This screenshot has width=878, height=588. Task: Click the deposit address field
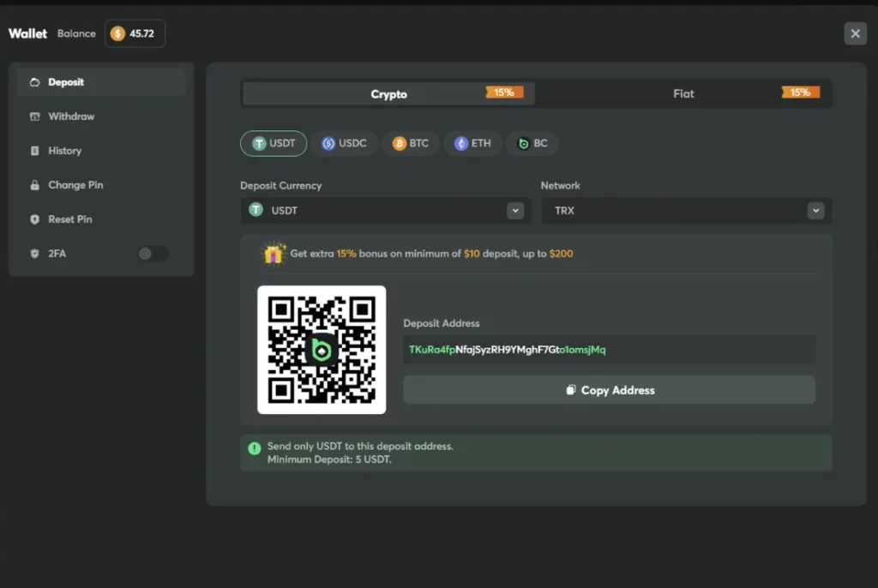610,350
